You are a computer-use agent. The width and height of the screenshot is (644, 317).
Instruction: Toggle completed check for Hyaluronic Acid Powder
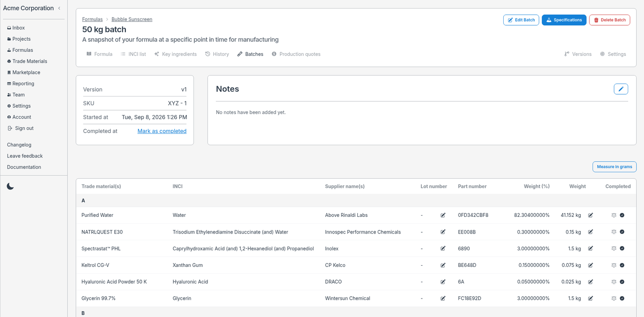tap(622, 282)
